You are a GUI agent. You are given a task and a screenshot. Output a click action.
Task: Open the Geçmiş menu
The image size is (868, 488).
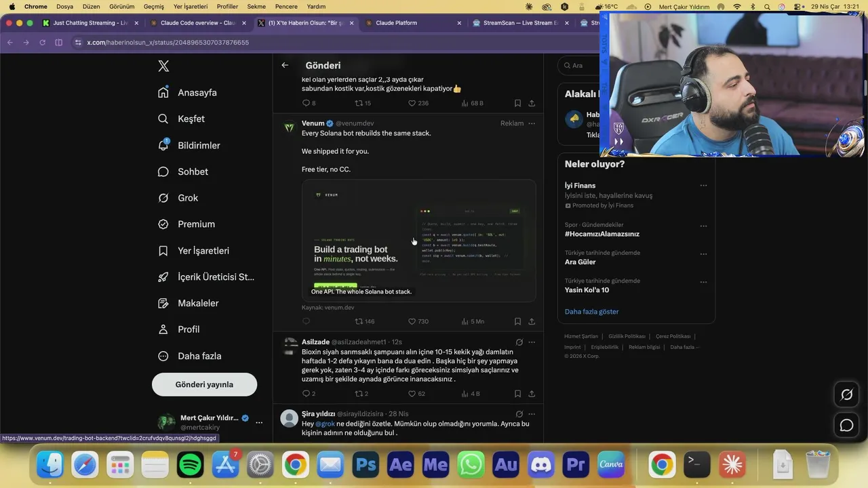(x=154, y=6)
